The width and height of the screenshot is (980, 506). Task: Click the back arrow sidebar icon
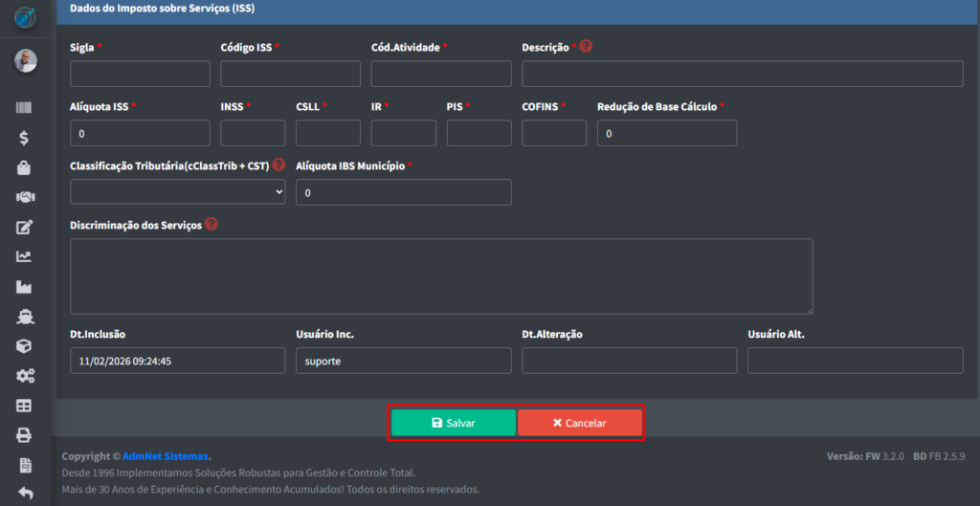pyautogui.click(x=25, y=494)
